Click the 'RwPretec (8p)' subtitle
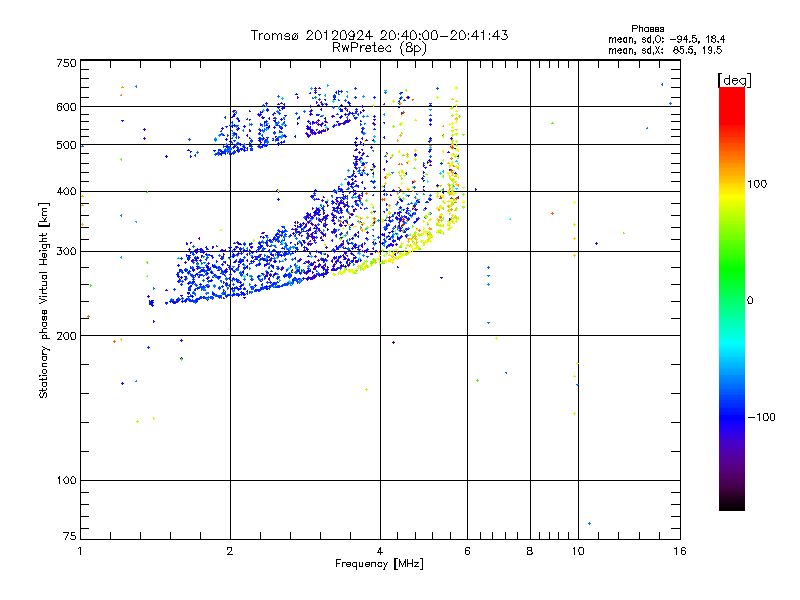This screenshot has width=800, height=600. 379,48
